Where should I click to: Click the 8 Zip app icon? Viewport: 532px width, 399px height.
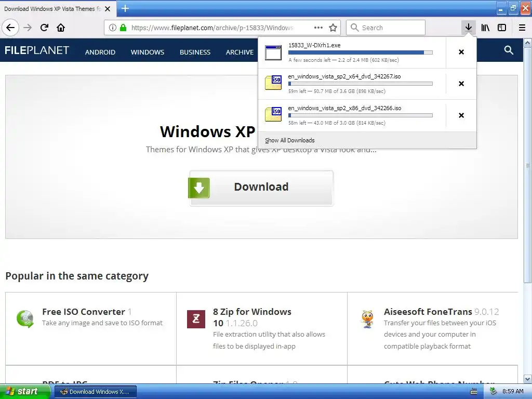point(196,319)
